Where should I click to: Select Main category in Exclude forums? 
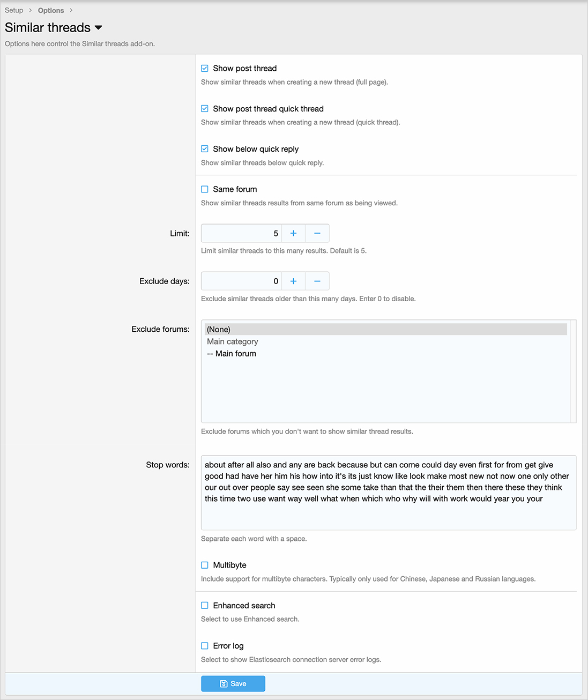click(x=233, y=341)
